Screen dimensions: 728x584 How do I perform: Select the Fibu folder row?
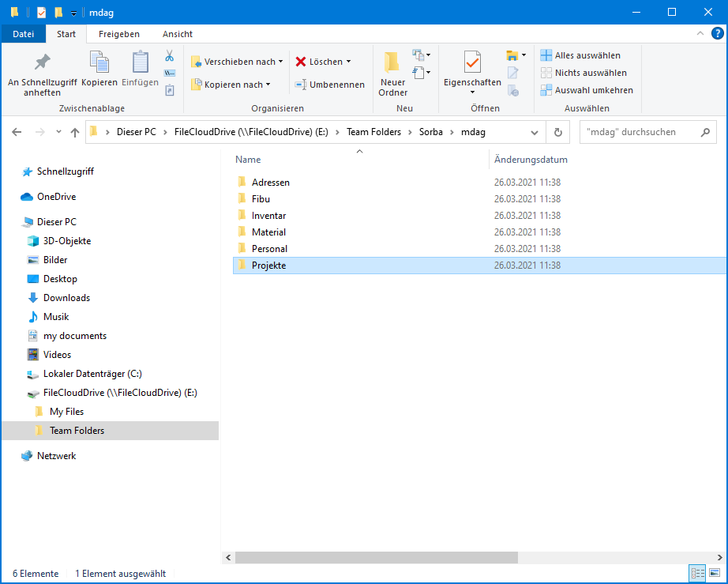coord(480,199)
